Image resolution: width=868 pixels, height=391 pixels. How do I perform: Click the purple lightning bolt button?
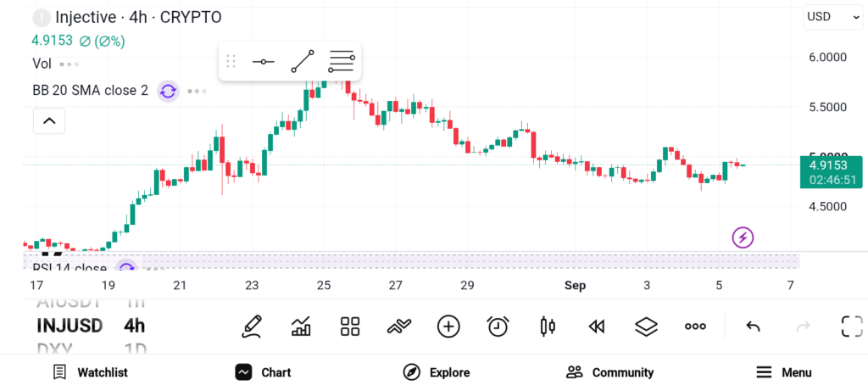pyautogui.click(x=743, y=237)
